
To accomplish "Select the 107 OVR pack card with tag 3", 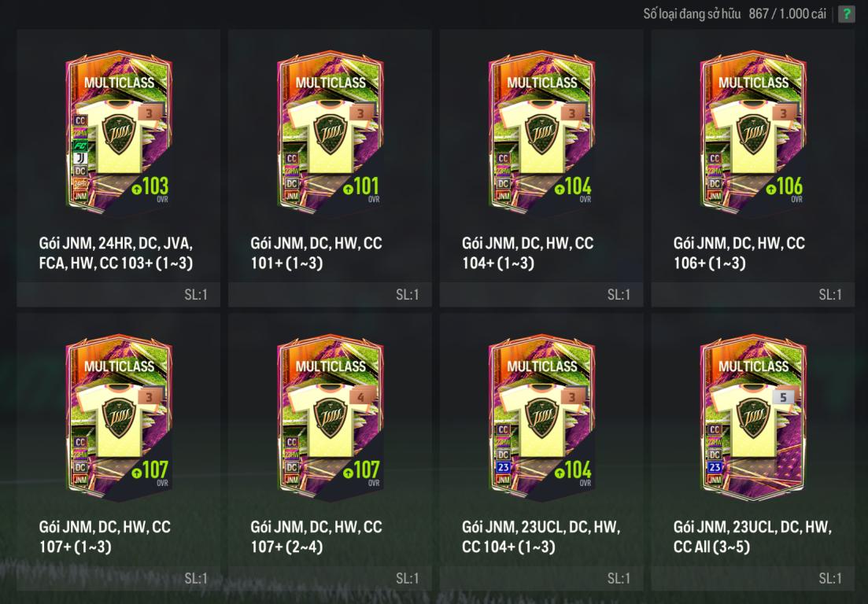I will [119, 417].
